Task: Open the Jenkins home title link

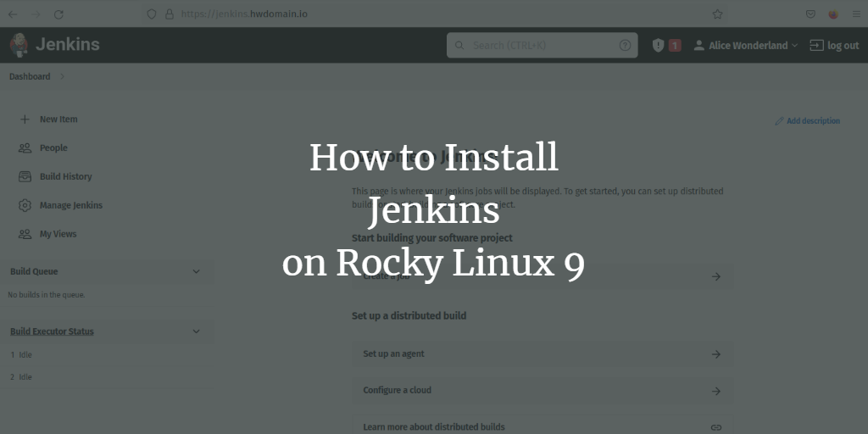Action: click(x=68, y=45)
